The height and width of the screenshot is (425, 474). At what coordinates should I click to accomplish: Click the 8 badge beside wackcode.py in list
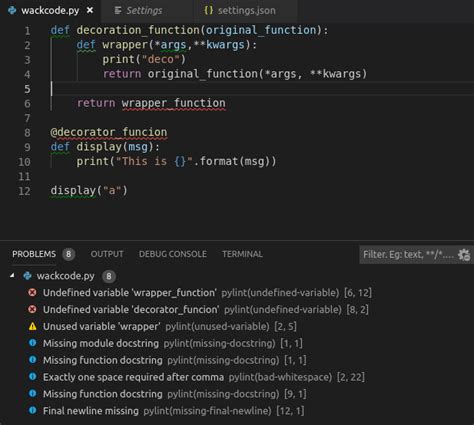[x=109, y=276]
